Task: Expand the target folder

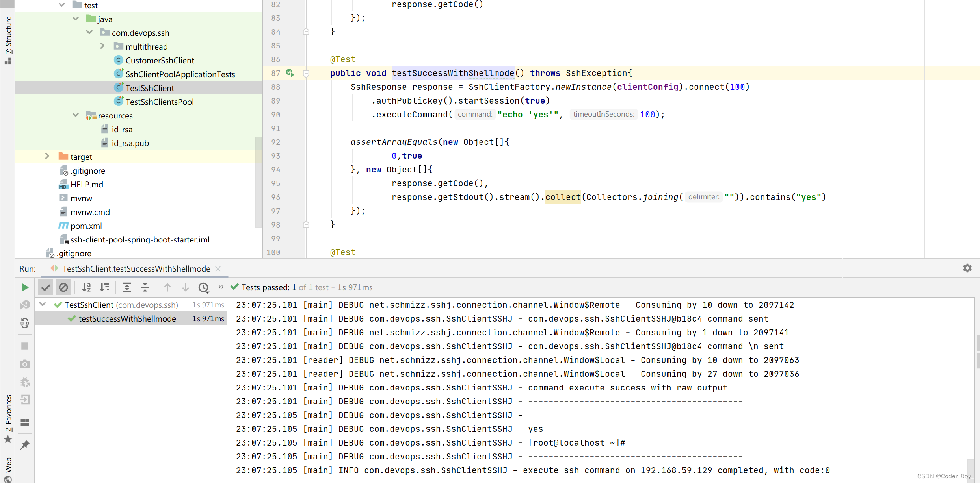Action: point(47,156)
